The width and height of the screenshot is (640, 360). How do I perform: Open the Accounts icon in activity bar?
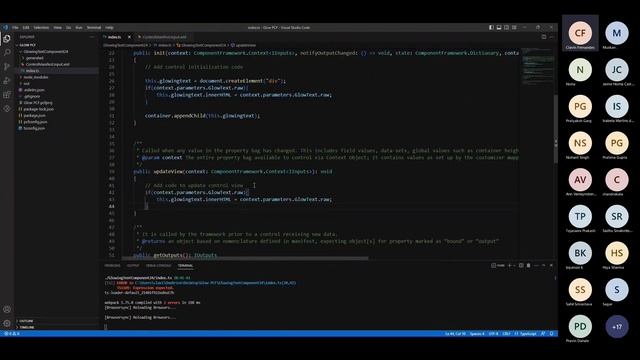pyautogui.click(x=7, y=309)
